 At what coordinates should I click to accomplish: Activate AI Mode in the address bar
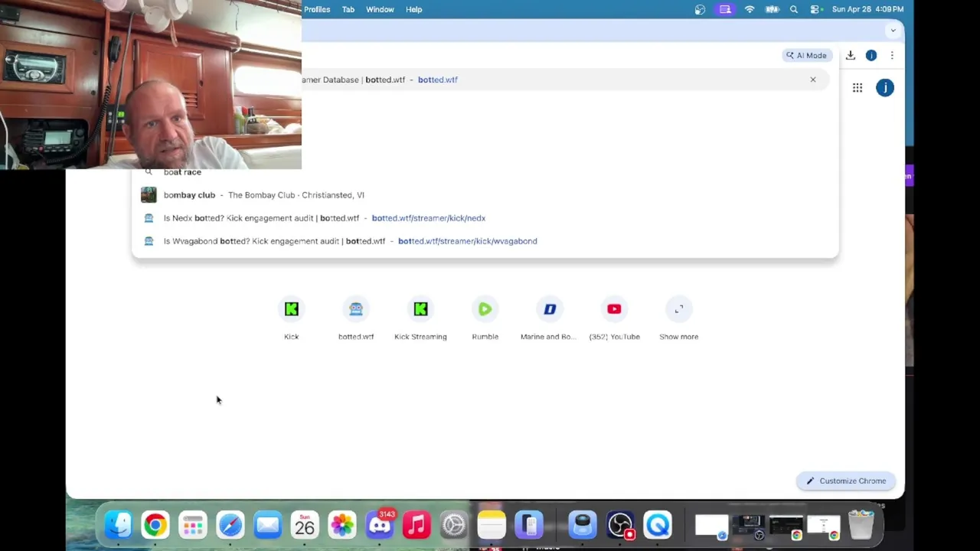(x=806, y=55)
